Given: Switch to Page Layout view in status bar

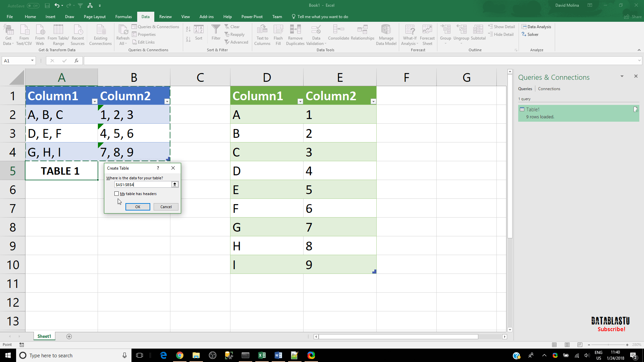Looking at the screenshot, I should 567,345.
